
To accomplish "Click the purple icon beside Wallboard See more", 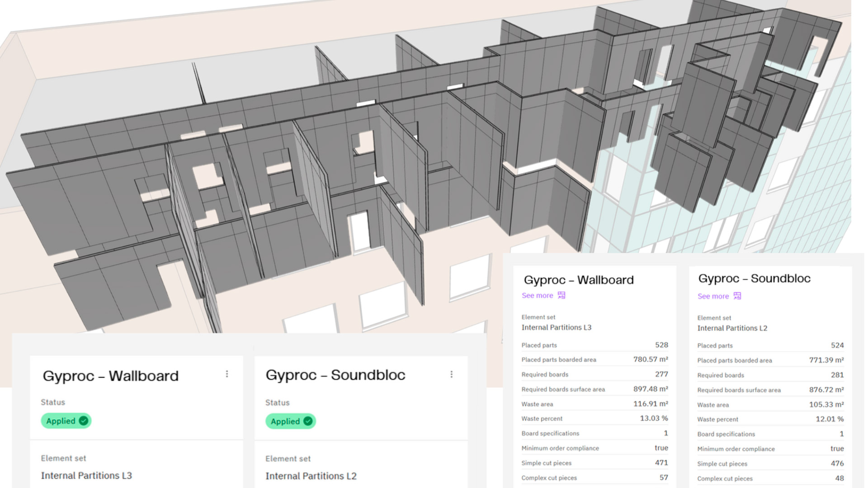I will pyautogui.click(x=561, y=296).
